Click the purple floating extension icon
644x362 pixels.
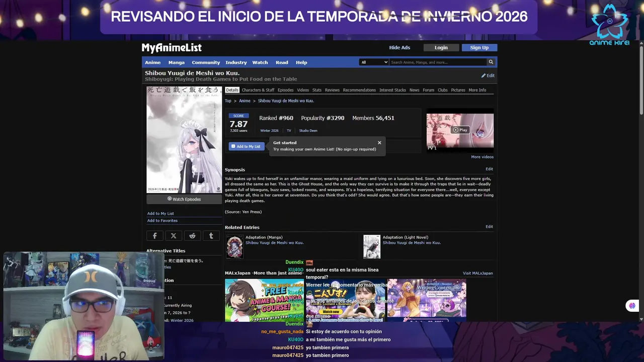(x=632, y=306)
